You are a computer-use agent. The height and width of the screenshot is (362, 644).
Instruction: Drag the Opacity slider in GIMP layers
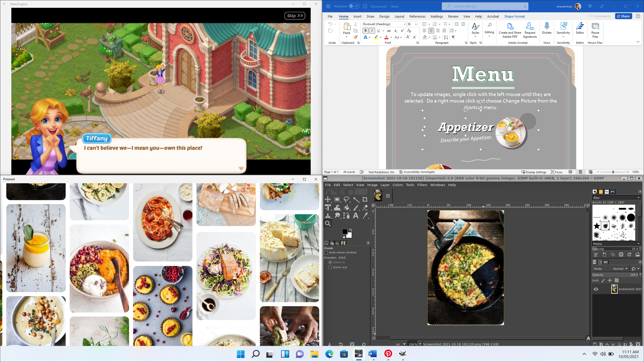coord(614,275)
